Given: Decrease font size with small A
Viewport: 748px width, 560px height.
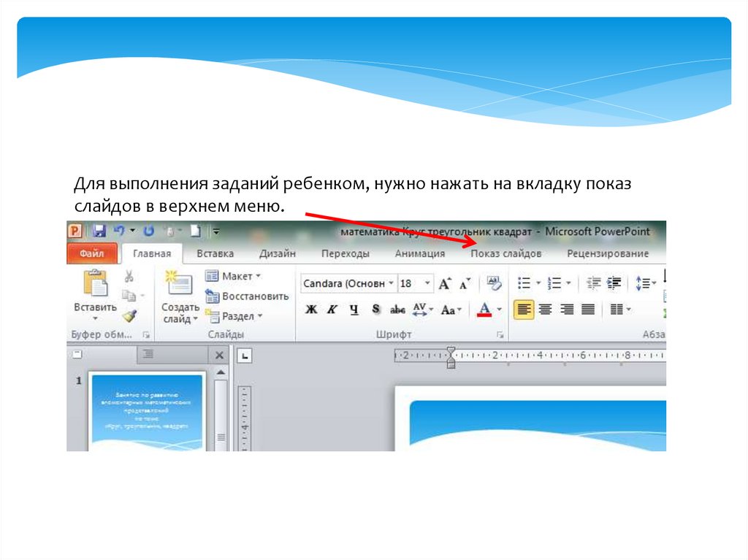Looking at the screenshot, I should point(465,284).
